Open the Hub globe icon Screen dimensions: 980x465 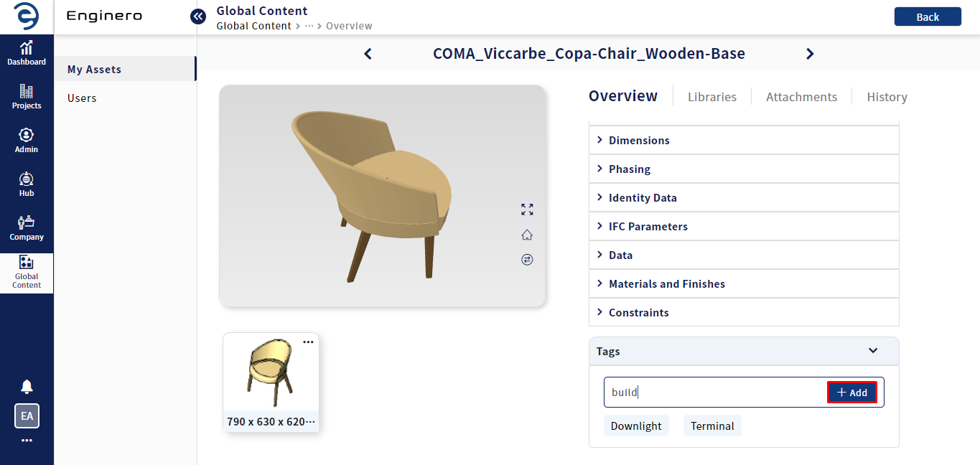click(x=27, y=179)
